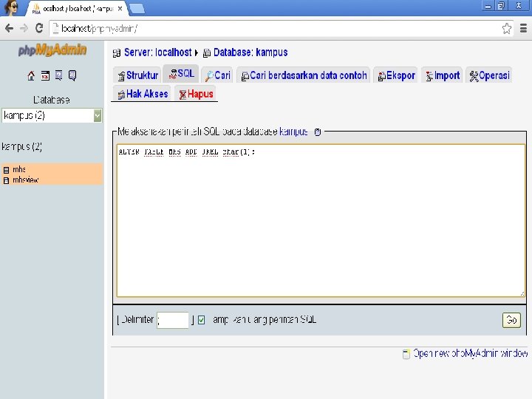Screen dimensions: 532x399
Task: Switch to the Ekspor tab
Action: [396, 75]
